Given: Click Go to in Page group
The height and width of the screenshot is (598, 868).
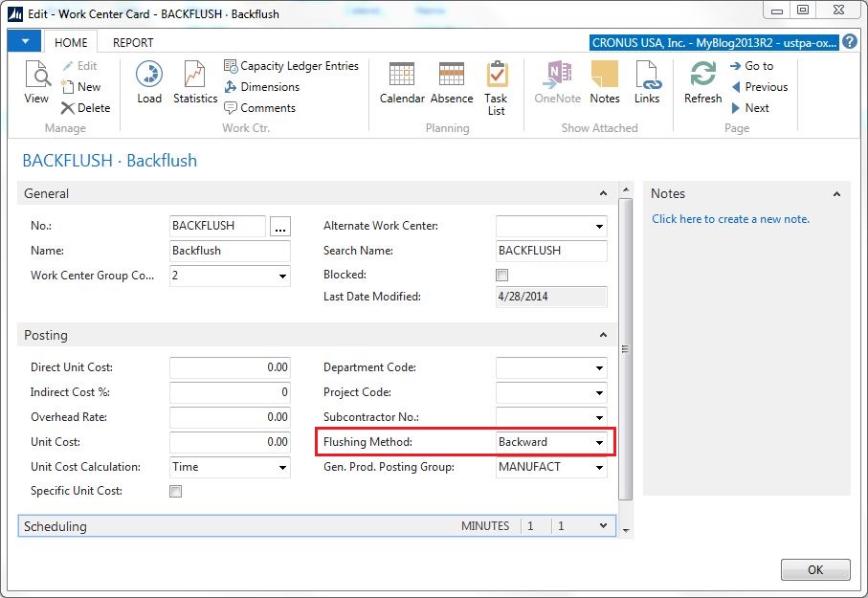Looking at the screenshot, I should pyautogui.click(x=752, y=66).
